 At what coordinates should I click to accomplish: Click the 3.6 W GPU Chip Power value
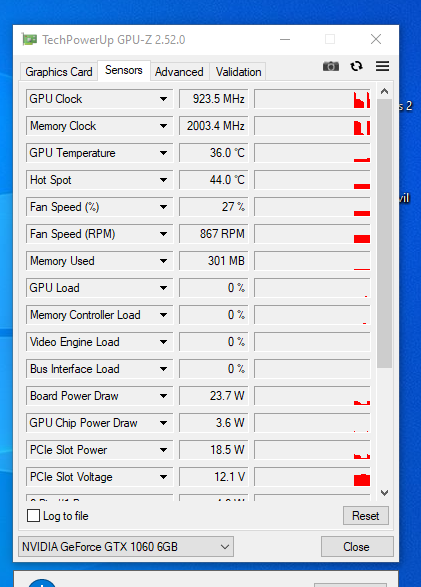[214, 423]
